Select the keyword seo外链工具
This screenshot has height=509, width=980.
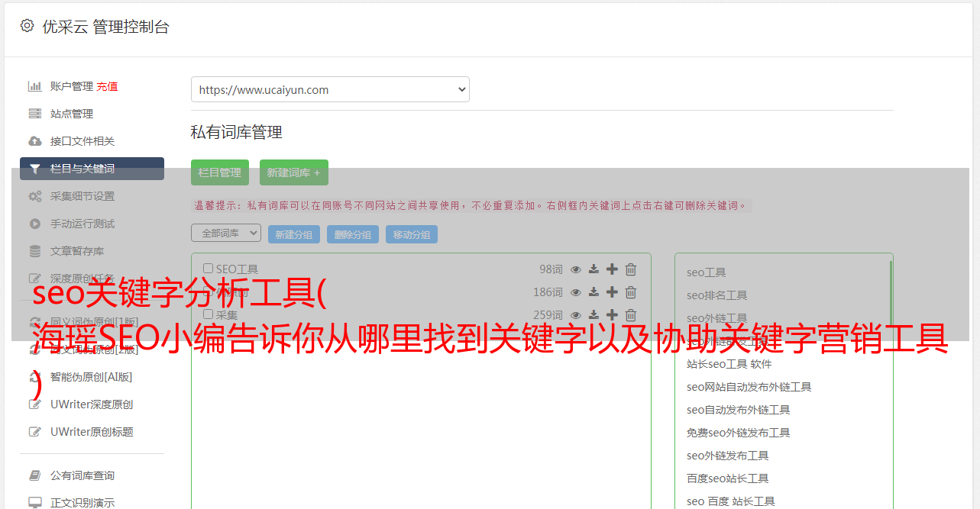tap(717, 318)
